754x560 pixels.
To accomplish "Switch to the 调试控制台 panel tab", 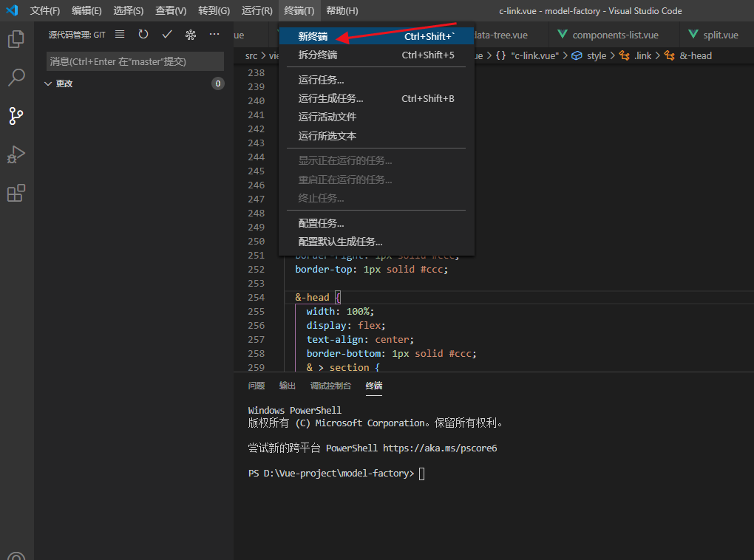I will click(330, 386).
